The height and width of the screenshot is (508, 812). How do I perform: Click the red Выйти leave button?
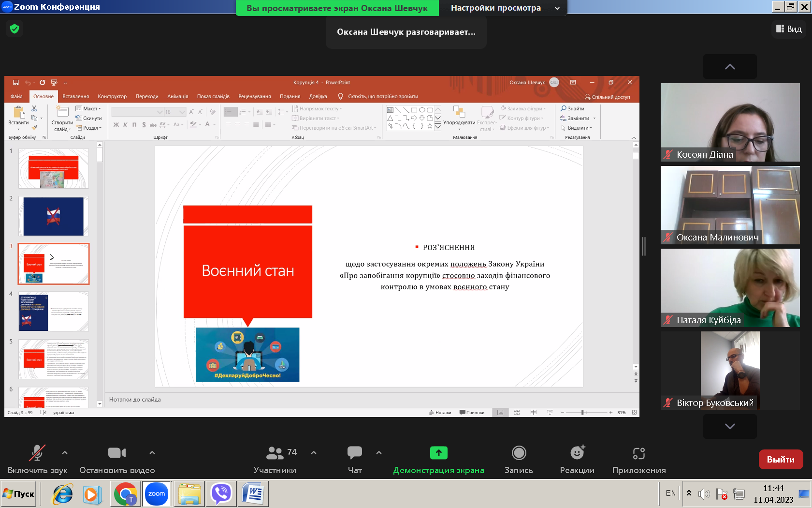coord(781,460)
